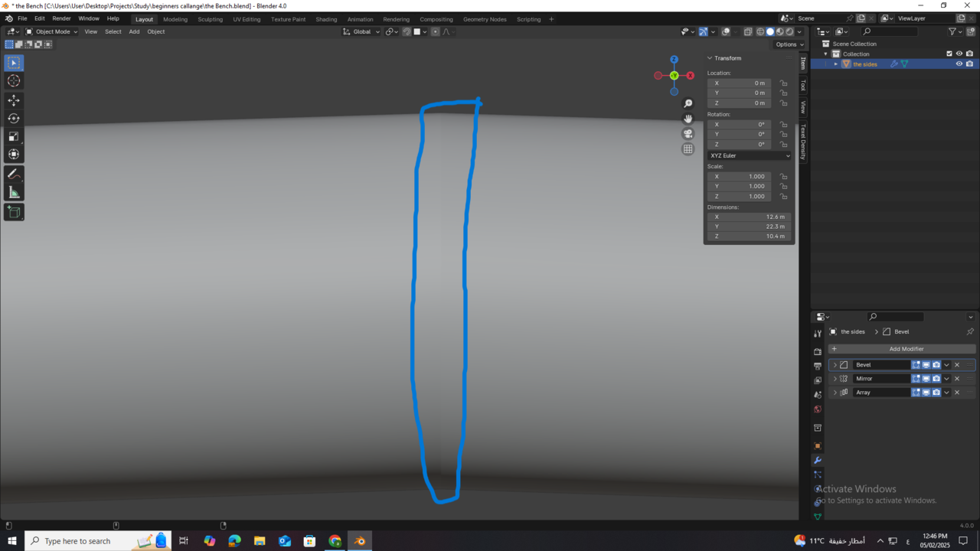Open the Array modifier extras dropdown

click(x=947, y=392)
